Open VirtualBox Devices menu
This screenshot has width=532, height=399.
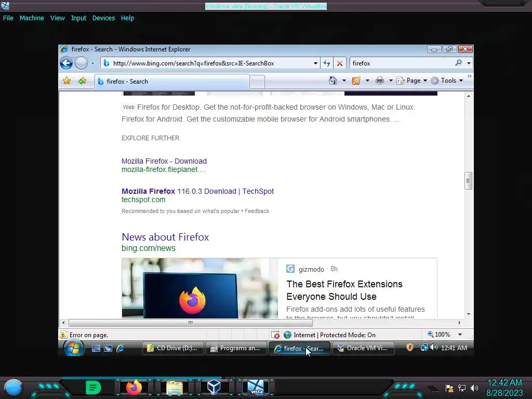click(x=103, y=18)
